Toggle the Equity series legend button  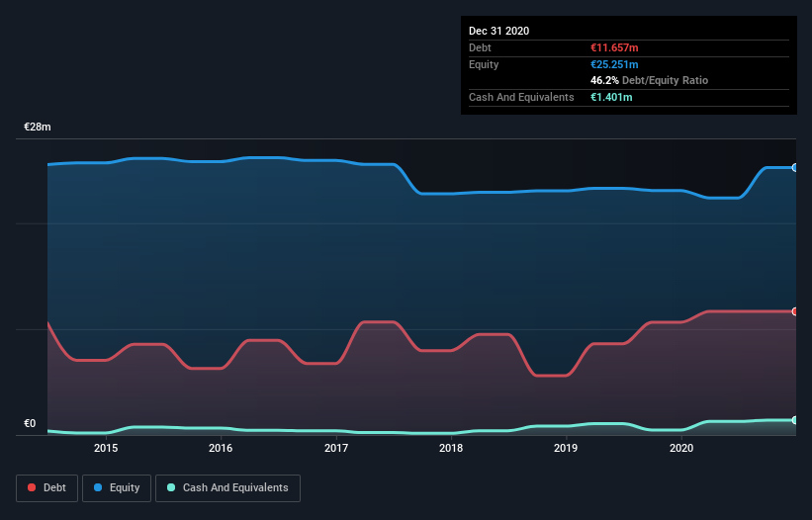(x=117, y=488)
